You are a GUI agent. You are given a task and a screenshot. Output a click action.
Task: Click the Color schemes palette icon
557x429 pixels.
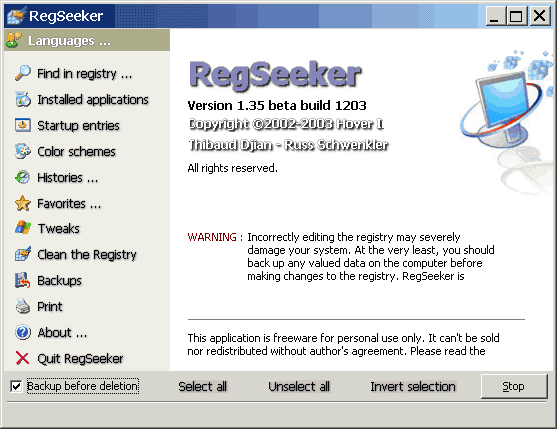point(23,151)
